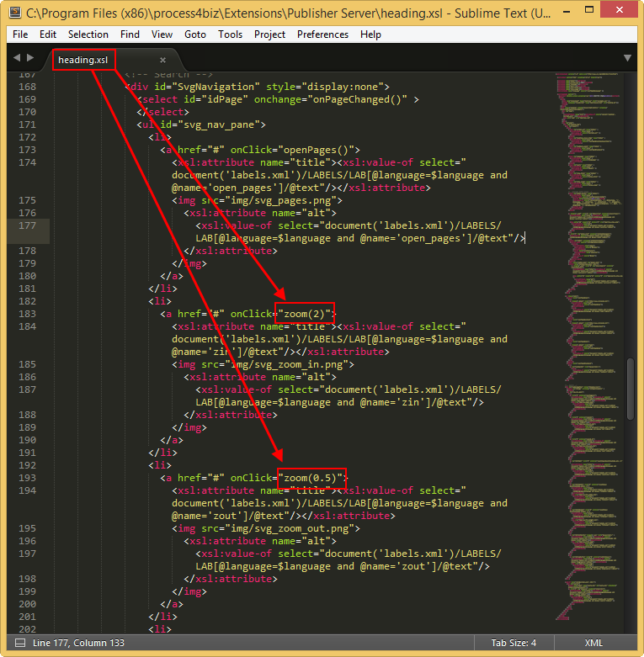This screenshot has width=644, height=657.
Task: Open the View menu
Action: (162, 34)
